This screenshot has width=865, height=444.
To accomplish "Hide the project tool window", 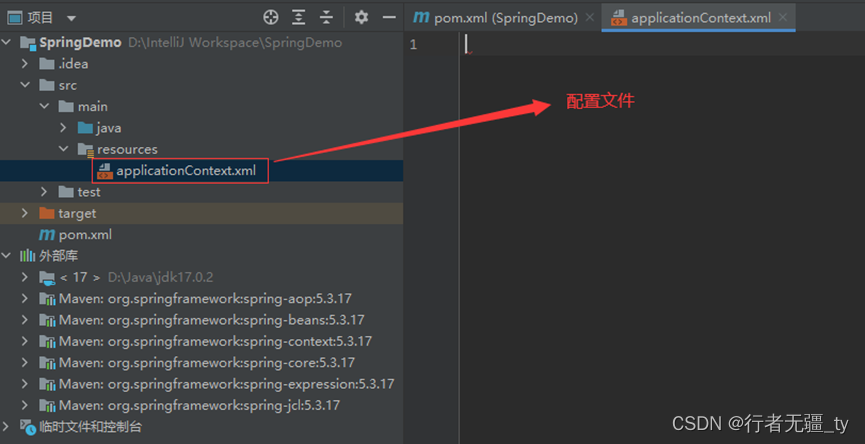I will point(389,18).
